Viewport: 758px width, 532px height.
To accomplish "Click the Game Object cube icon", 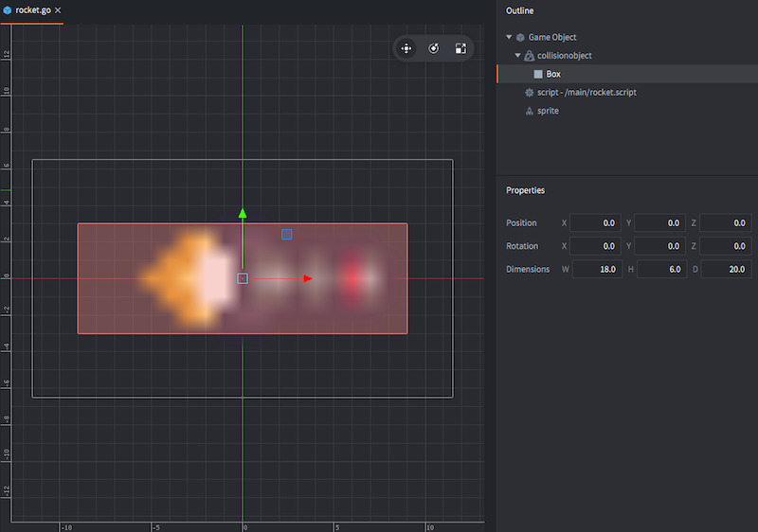I will [520, 37].
